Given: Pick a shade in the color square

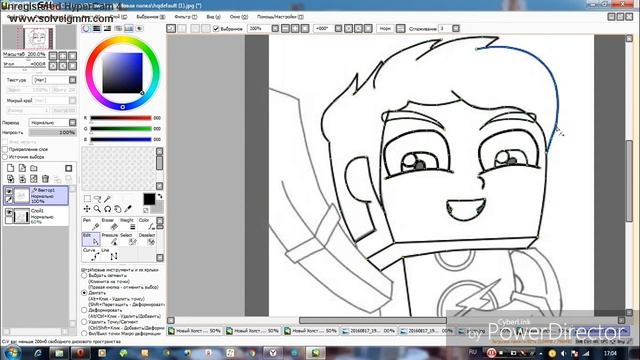Looking at the screenshot, I should [x=122, y=73].
